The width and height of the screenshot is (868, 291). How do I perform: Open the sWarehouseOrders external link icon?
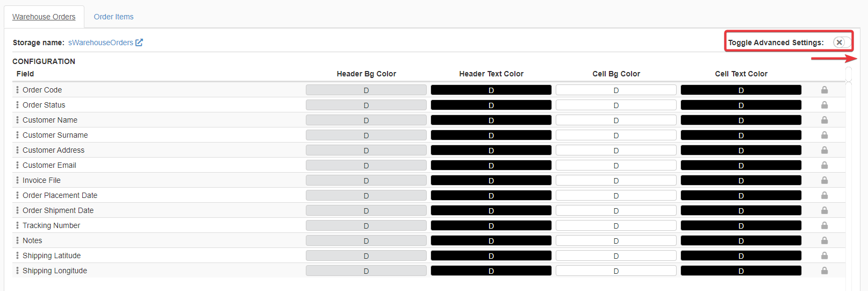(x=139, y=42)
